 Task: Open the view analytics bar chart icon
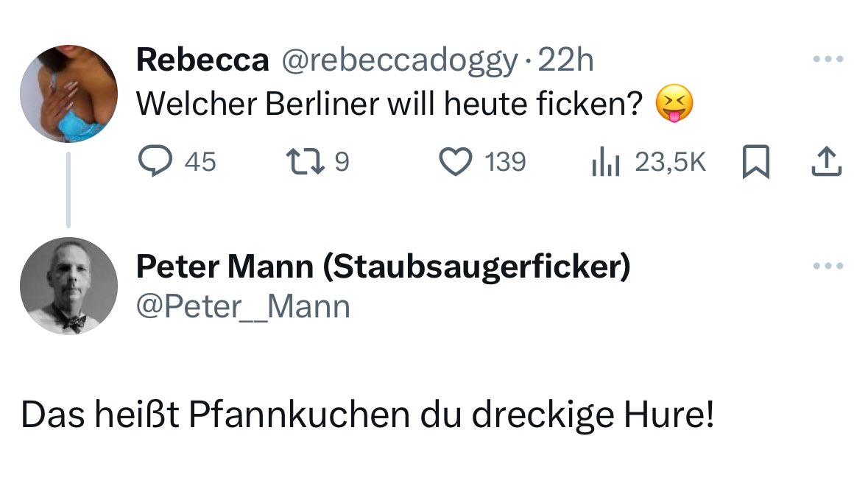604,162
